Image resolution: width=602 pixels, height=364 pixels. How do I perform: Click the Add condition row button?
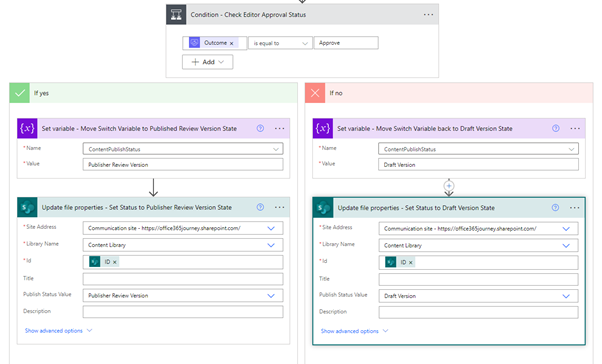click(207, 62)
